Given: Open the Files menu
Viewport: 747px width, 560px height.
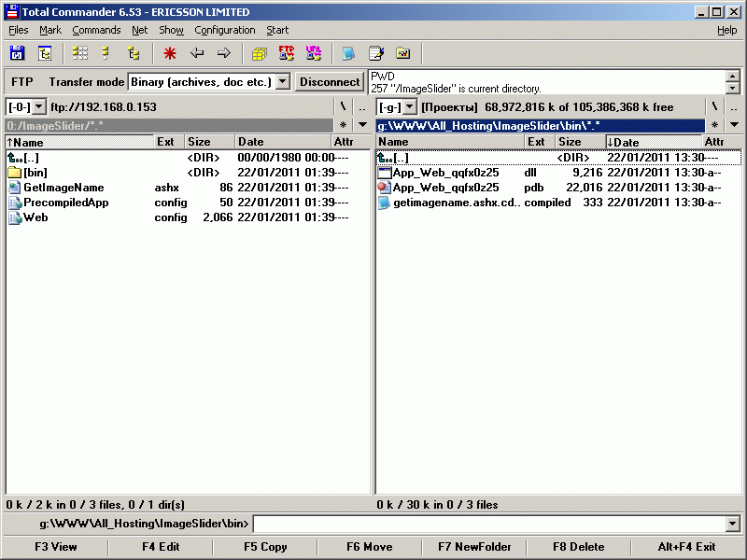Looking at the screenshot, I should [19, 30].
